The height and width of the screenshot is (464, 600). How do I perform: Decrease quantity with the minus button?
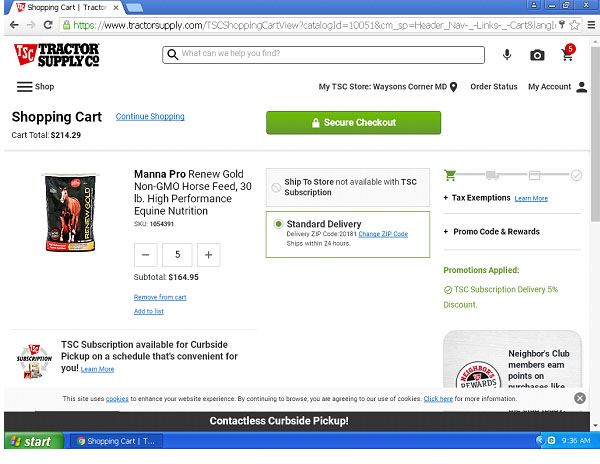(x=145, y=255)
